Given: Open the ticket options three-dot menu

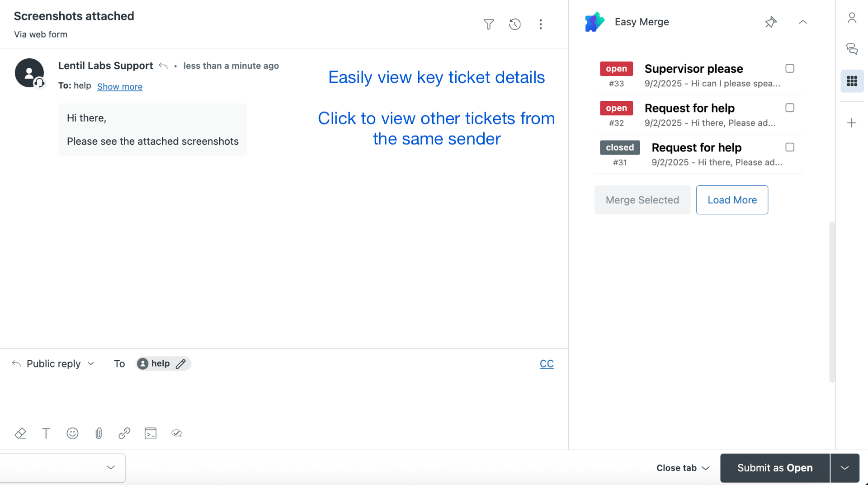Looking at the screenshot, I should tap(540, 24).
